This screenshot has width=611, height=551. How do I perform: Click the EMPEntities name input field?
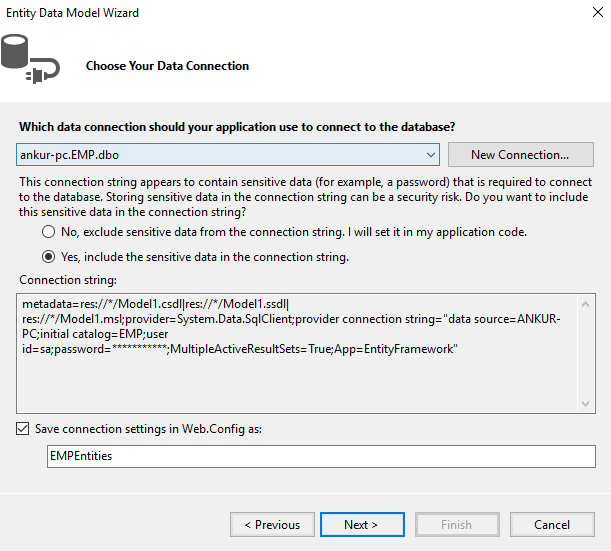(x=320, y=456)
